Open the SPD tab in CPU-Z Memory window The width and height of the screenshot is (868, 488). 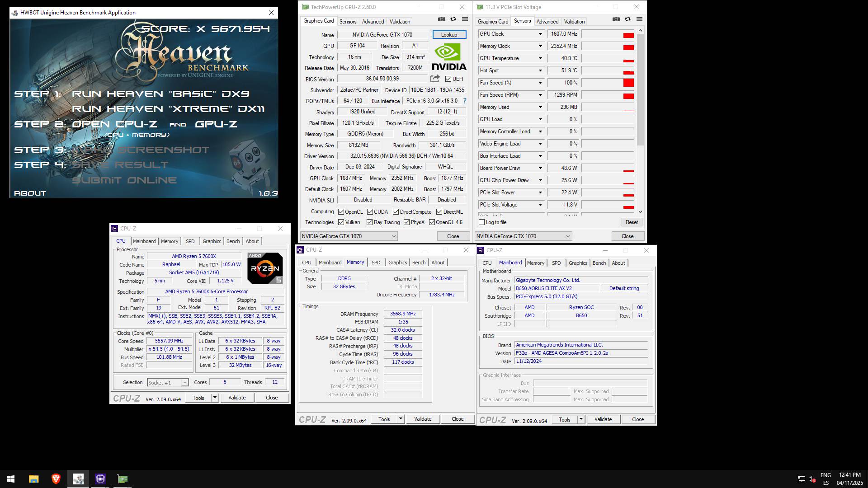(376, 263)
